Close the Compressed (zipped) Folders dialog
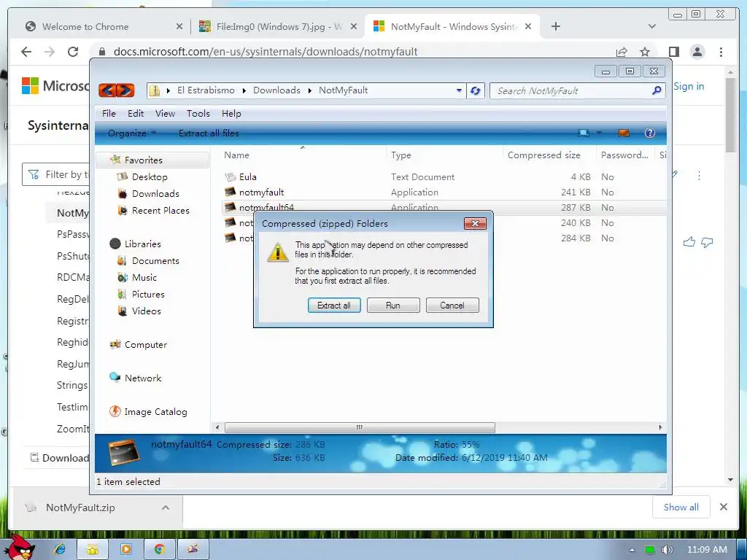This screenshot has height=560, width=747. coord(475,223)
